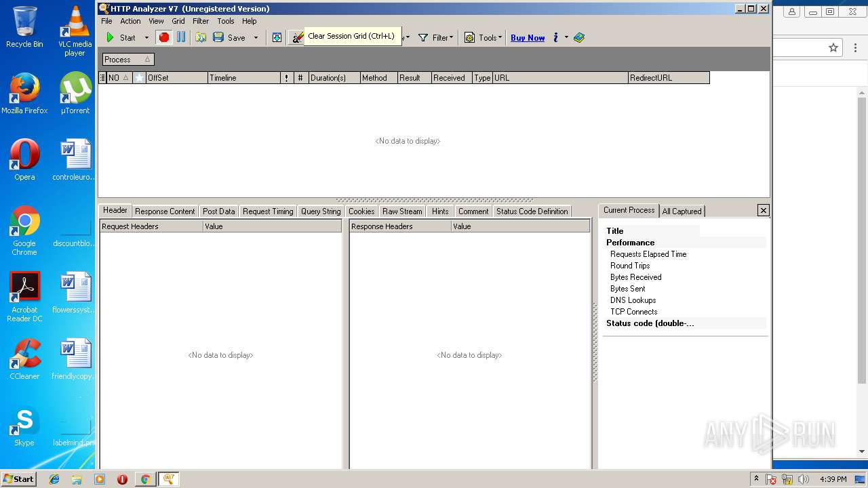This screenshot has width=868, height=488.
Task: Select the Round Trips row
Action: (630, 266)
